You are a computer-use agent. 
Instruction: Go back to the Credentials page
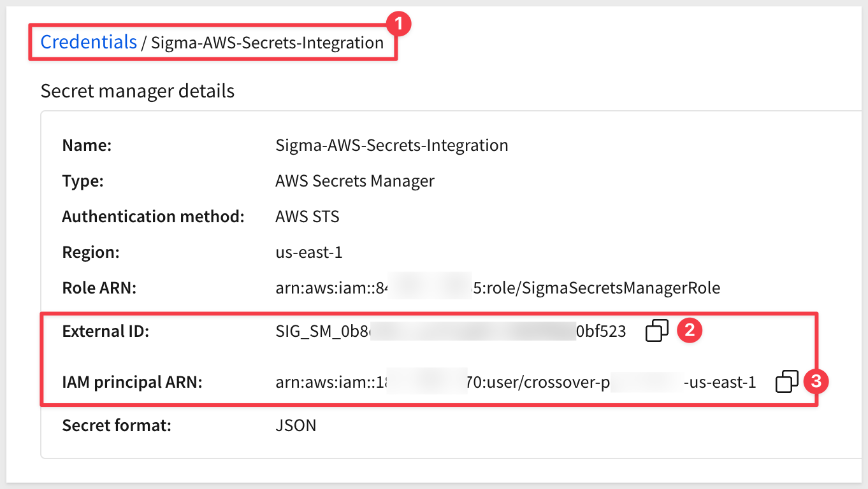89,42
